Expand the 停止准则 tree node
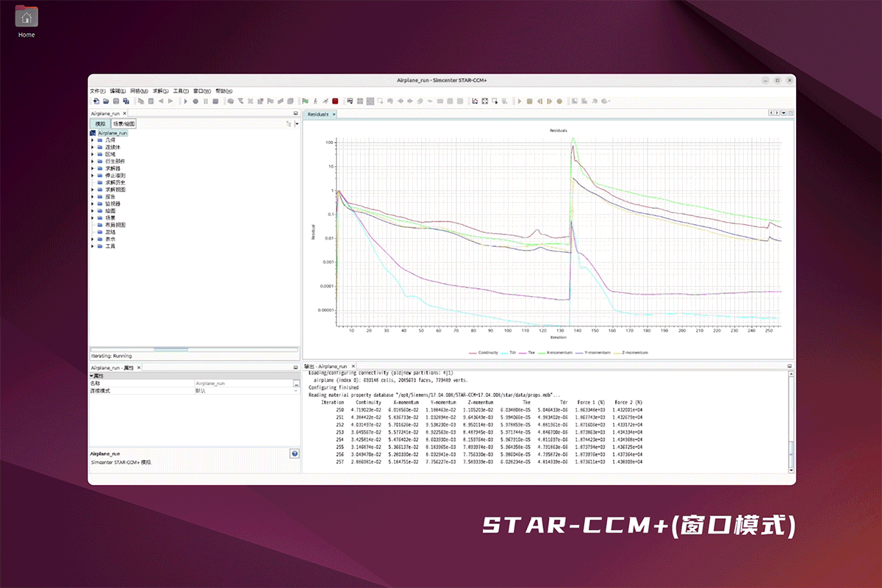882x588 pixels. 93,175
